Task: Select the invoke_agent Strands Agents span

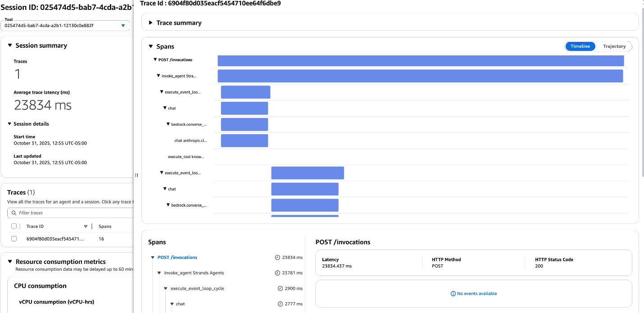Action: [x=194, y=273]
